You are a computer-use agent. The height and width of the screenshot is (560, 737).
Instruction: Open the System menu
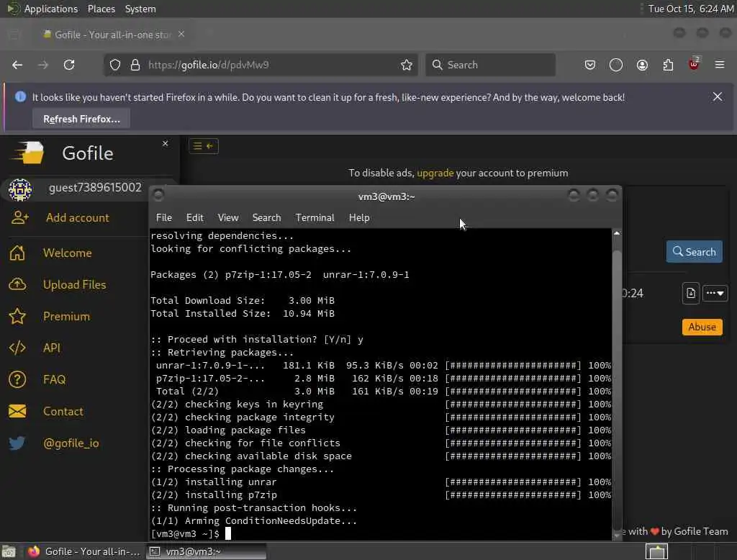coord(140,9)
